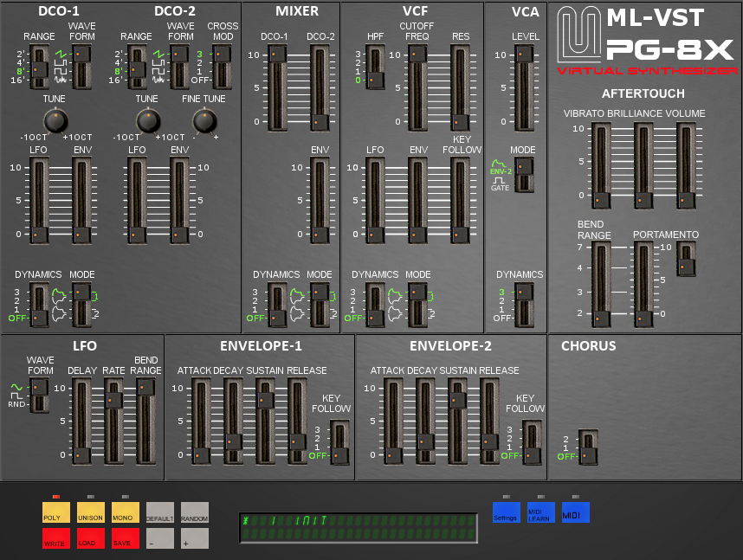Toggle the VCF MODE switch
Viewport: 743px width, 560px height.
point(417,306)
